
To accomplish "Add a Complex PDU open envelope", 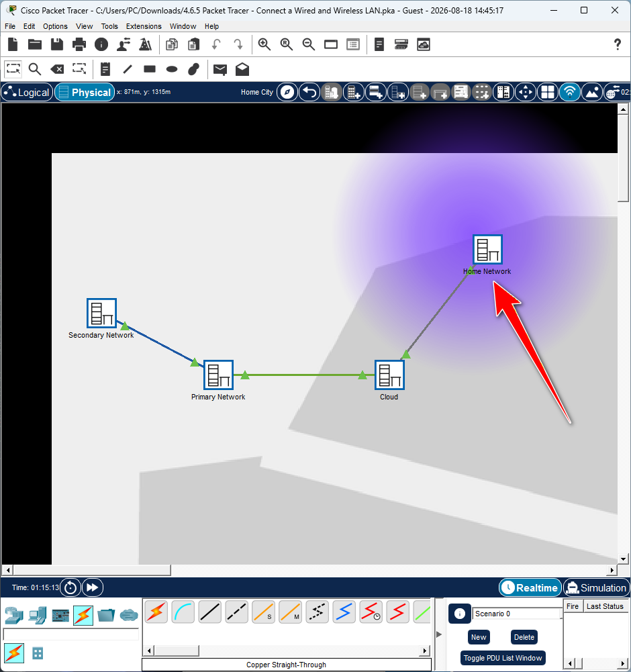I will (x=242, y=69).
